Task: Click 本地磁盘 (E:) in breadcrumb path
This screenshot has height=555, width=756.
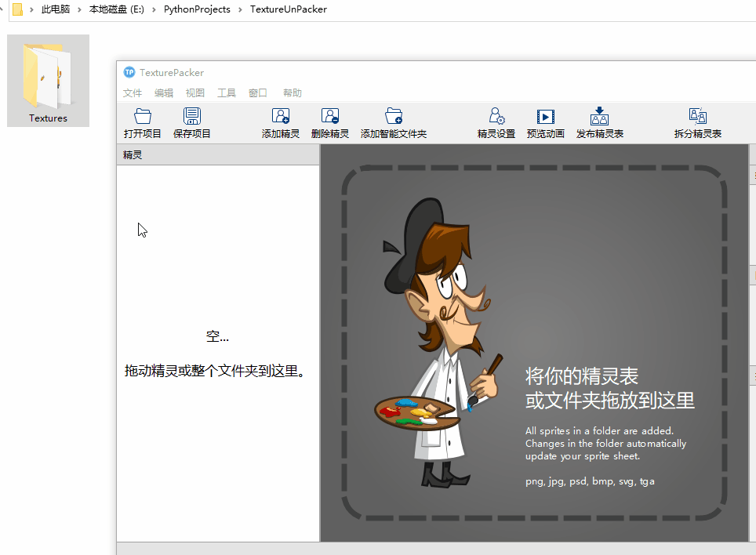Action: pos(117,9)
